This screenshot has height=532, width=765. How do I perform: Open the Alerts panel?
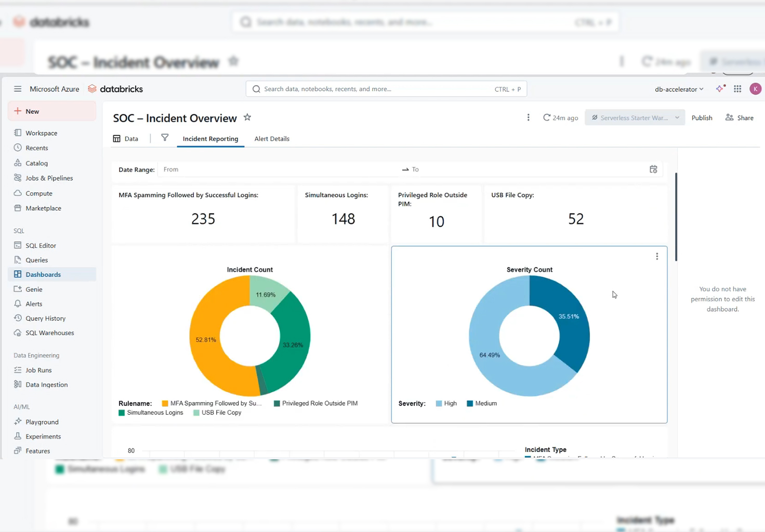click(33, 303)
